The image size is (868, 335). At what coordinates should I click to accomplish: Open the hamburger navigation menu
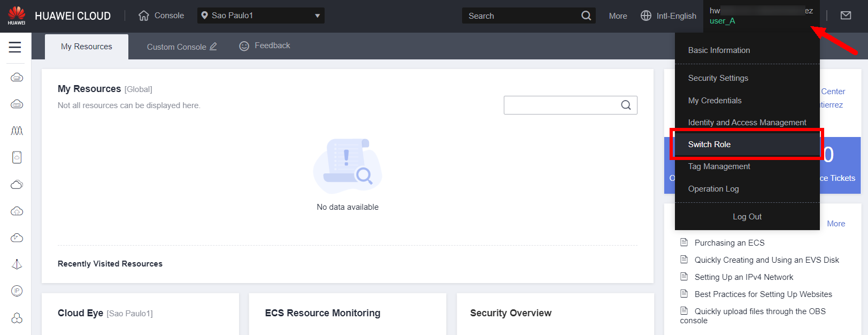point(15,47)
